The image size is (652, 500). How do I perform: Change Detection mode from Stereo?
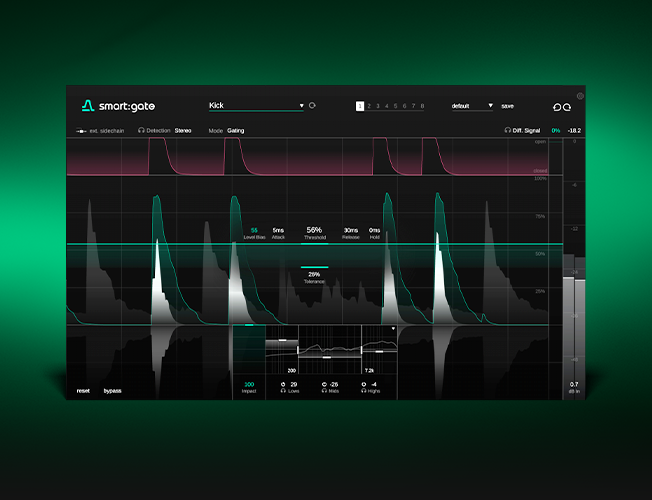click(x=183, y=131)
